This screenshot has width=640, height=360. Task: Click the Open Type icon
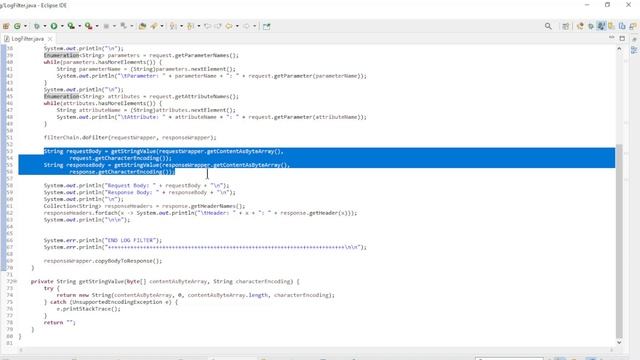142,26
